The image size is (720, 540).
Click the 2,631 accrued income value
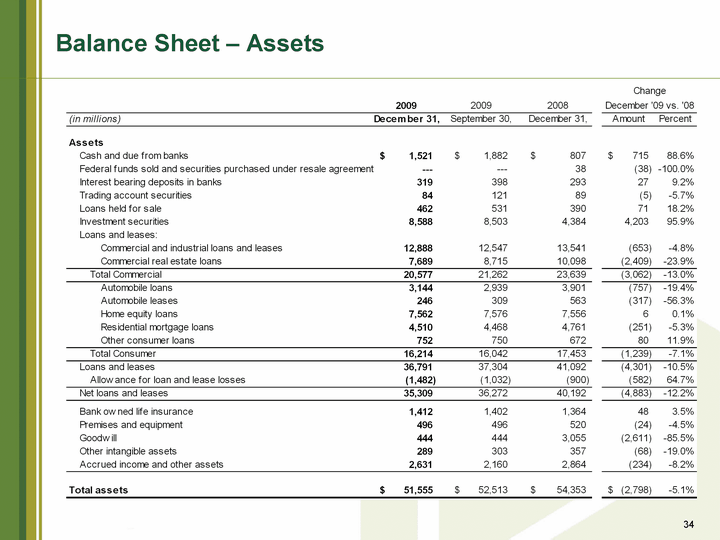(421, 465)
